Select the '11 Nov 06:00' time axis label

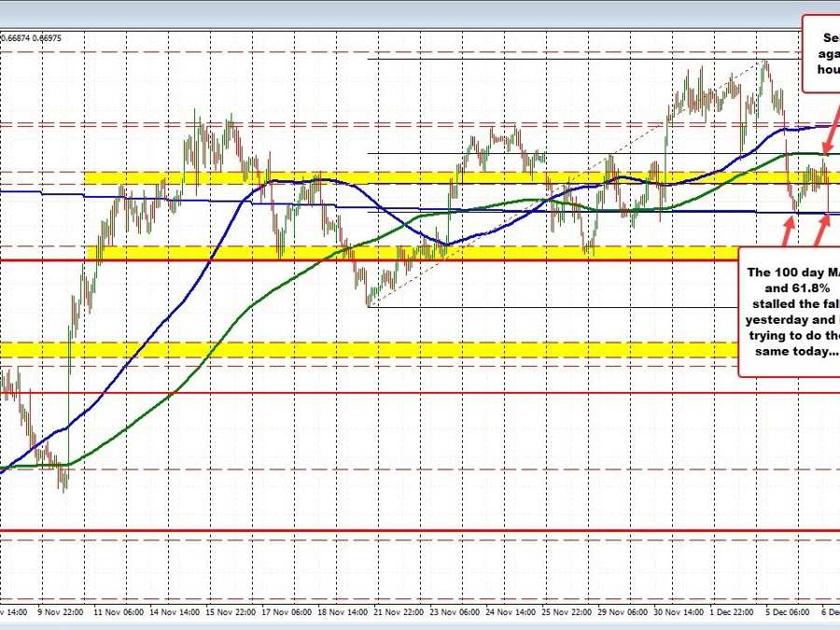click(x=118, y=612)
